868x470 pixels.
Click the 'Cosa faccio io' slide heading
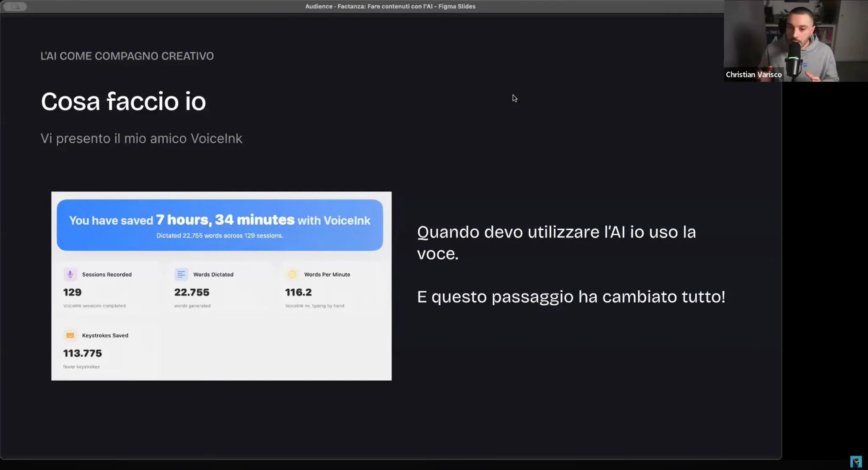(123, 102)
